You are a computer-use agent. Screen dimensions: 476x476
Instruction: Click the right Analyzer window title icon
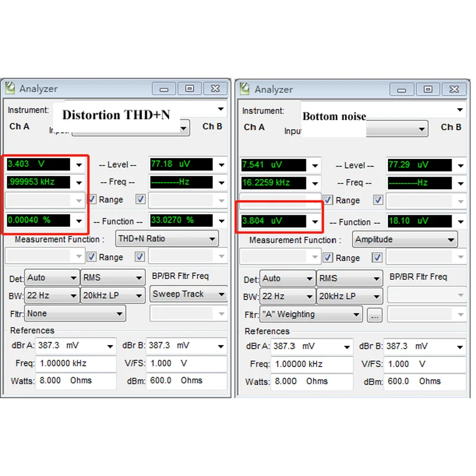[x=245, y=89]
